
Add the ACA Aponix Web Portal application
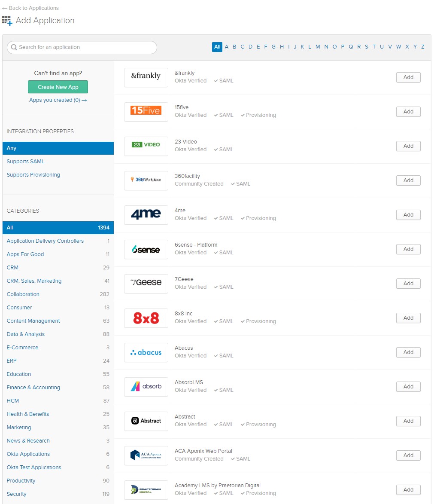coord(408,455)
